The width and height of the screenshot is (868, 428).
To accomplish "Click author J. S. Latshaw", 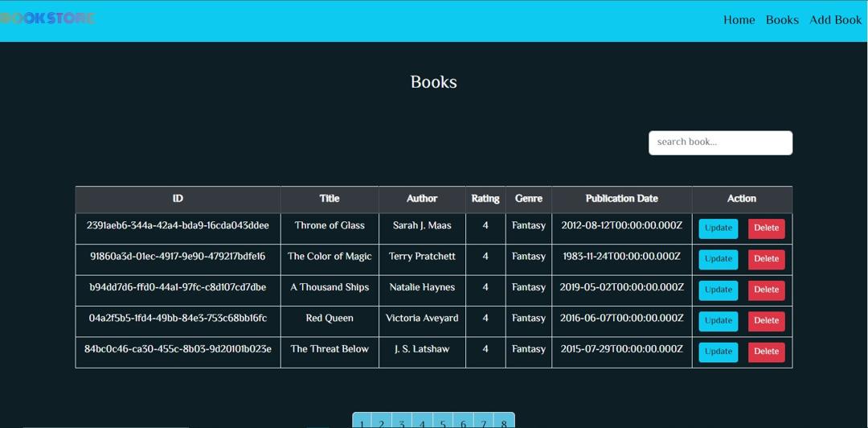I will tap(422, 349).
